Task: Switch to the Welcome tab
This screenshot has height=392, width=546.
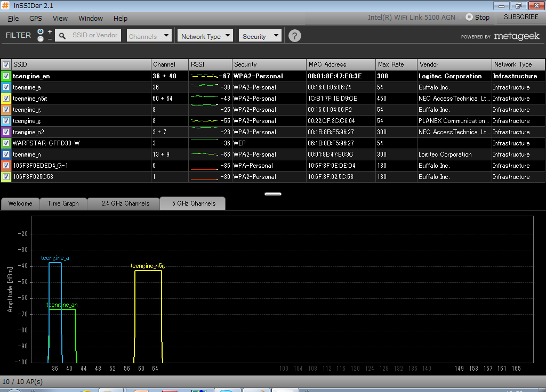Action: click(x=20, y=203)
